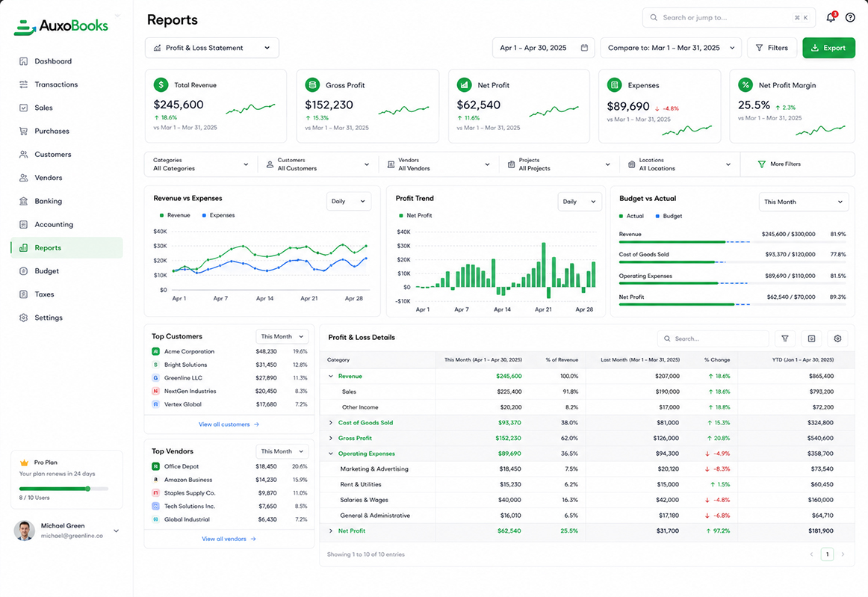The image size is (868, 597).
Task: Click the filter funnel icon in P&L Details
Action: click(785, 338)
